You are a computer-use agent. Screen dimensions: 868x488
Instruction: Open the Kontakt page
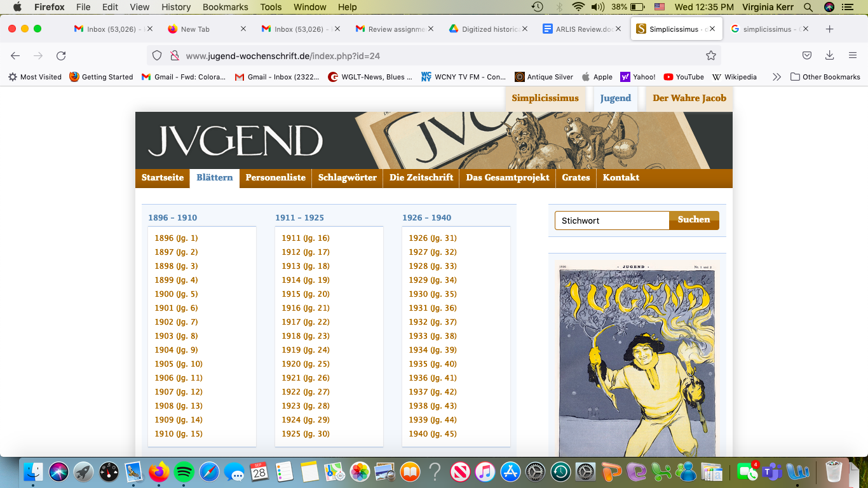click(x=621, y=178)
